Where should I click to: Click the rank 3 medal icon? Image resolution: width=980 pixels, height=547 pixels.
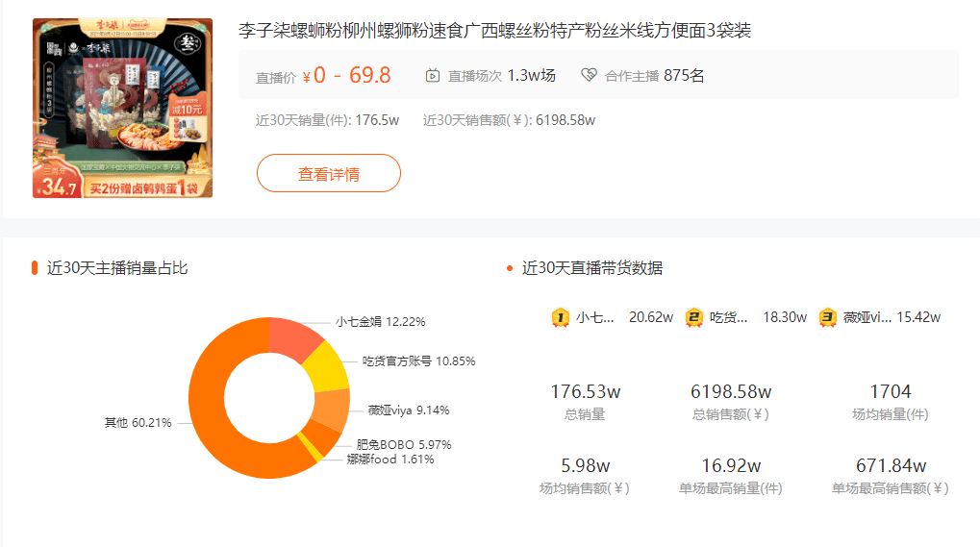pyautogui.click(x=827, y=318)
